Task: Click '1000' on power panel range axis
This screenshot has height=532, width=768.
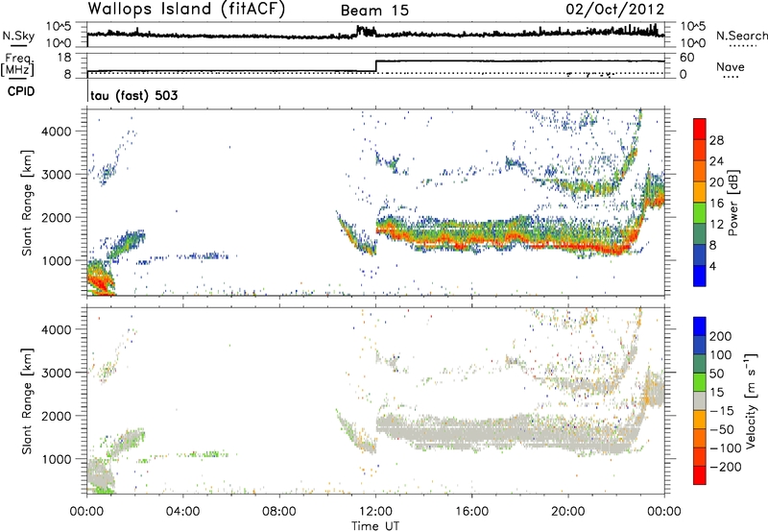Action: [x=56, y=260]
